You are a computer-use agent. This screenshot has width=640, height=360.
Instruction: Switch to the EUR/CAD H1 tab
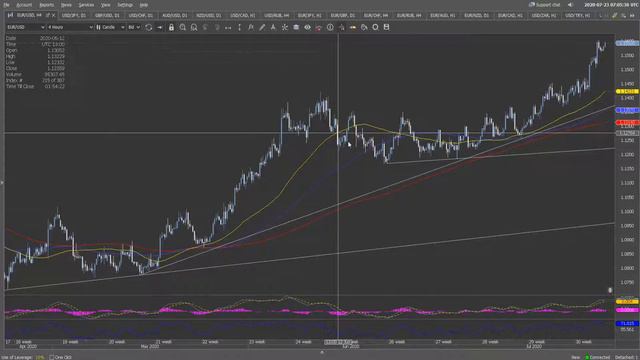click(x=510, y=15)
